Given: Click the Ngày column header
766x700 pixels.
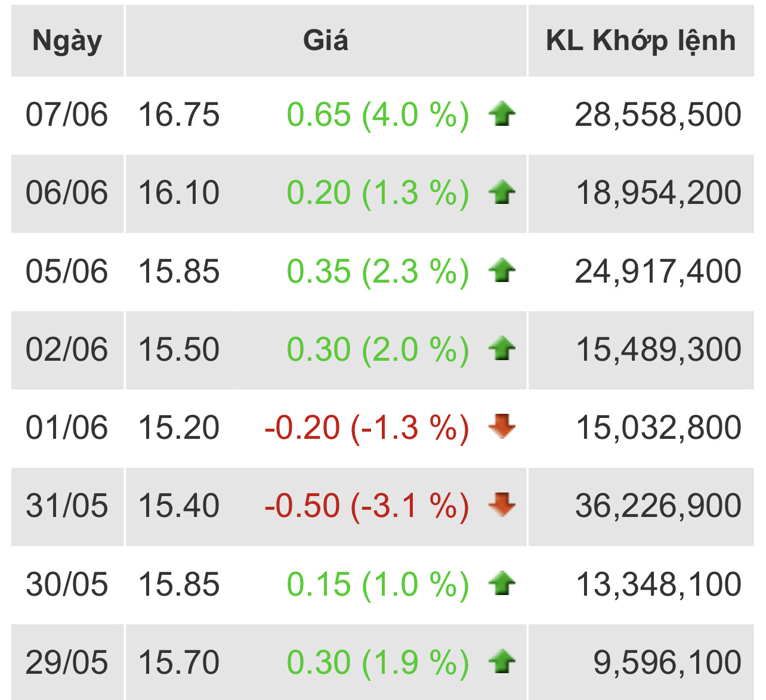Looking at the screenshot, I should click(x=67, y=41).
